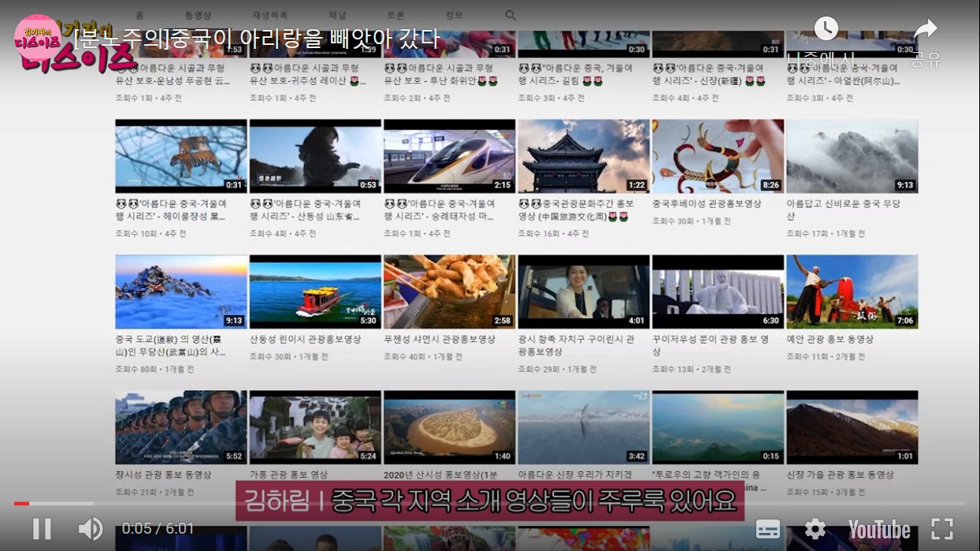
Task: Play the snake paper-cutting thumbnail video
Action: (718, 156)
